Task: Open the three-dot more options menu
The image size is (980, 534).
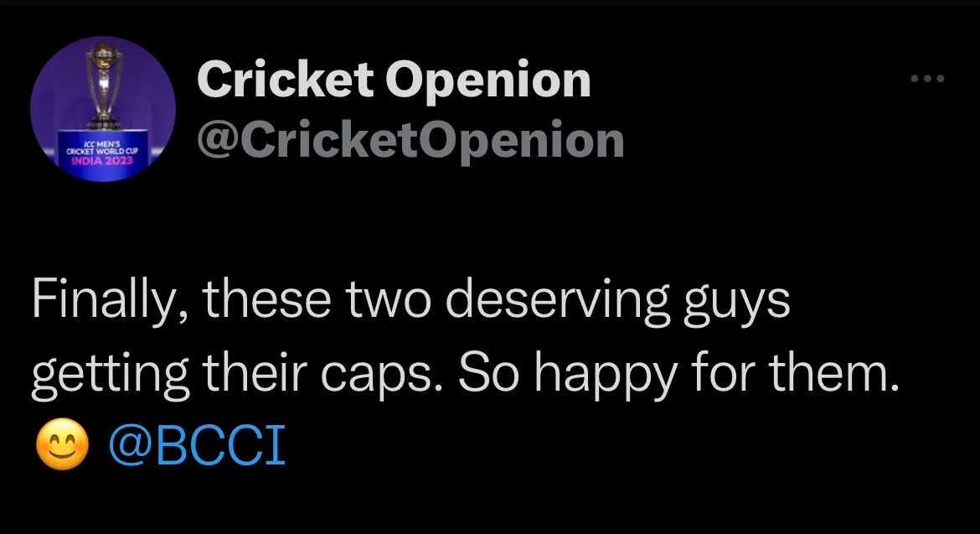Action: [x=927, y=80]
